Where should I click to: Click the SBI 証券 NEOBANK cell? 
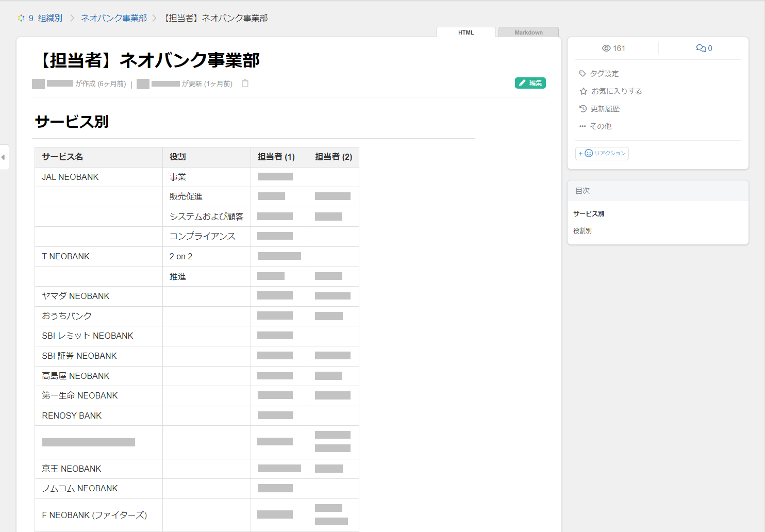[x=98, y=356]
